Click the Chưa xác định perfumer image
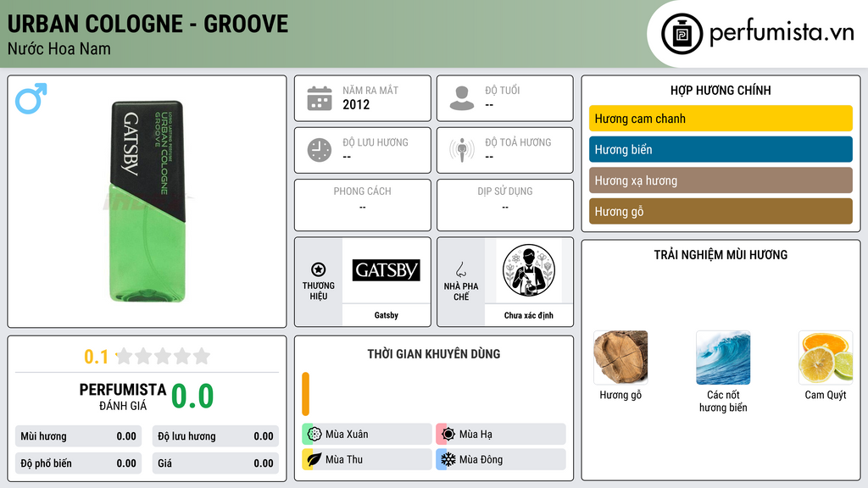The image size is (868, 488). tap(529, 270)
